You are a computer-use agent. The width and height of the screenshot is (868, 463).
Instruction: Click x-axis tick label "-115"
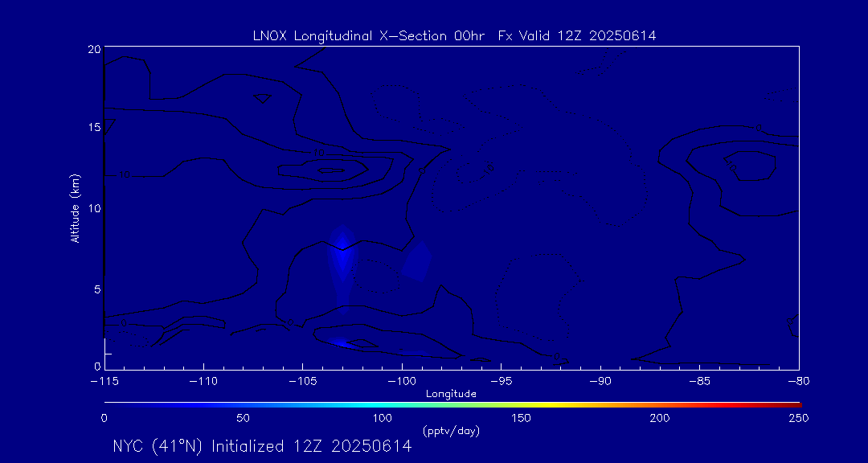(x=104, y=382)
